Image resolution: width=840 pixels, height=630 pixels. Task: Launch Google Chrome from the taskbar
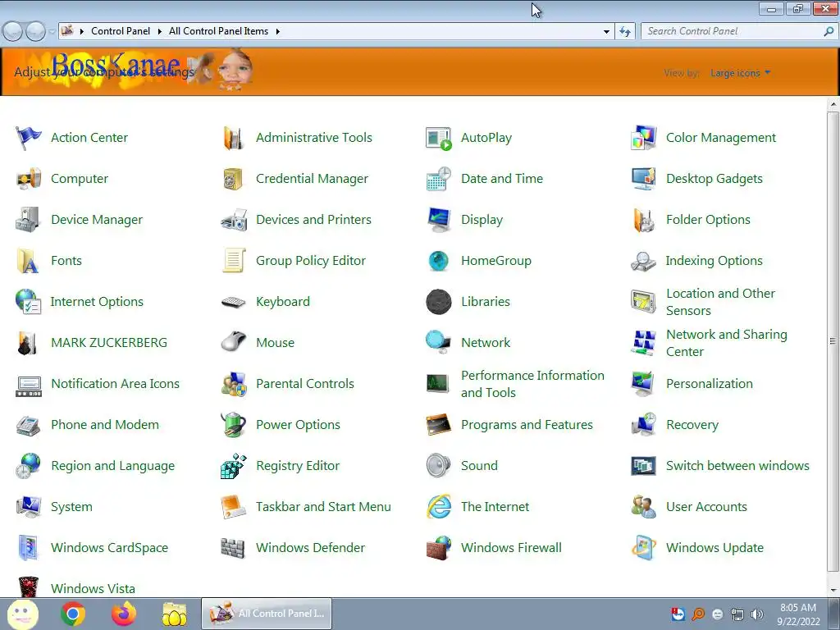point(73,614)
